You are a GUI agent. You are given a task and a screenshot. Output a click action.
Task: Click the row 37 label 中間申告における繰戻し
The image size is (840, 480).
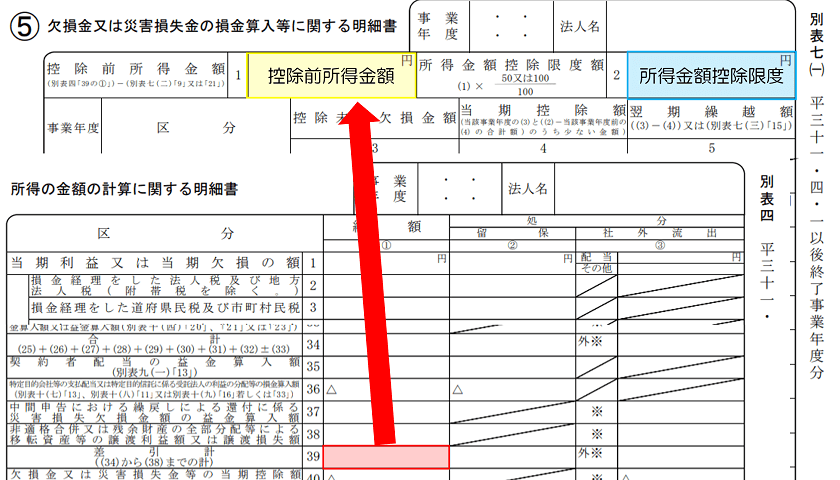pos(155,412)
